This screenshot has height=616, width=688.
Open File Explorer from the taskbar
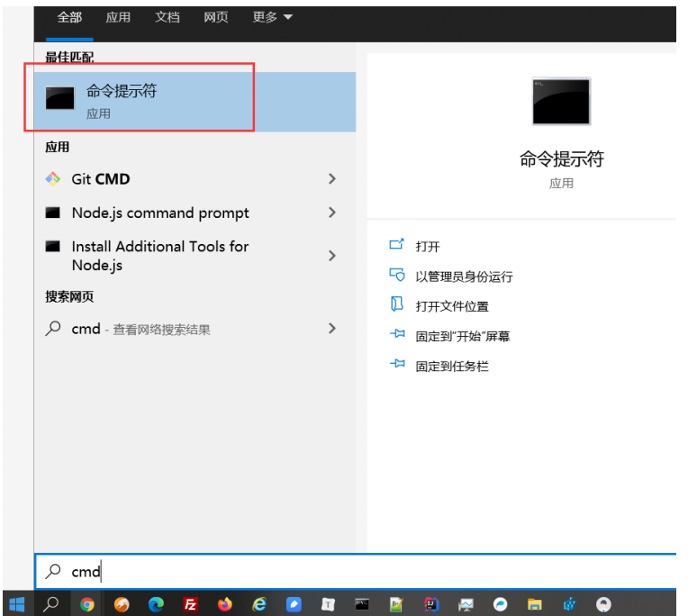pyautogui.click(x=534, y=604)
